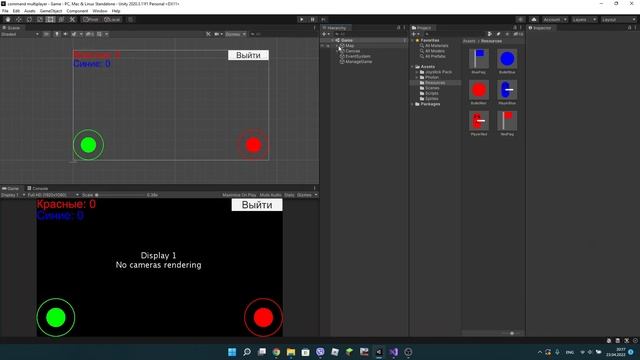Click the Выйти button in Game view
Viewport: 640px width, 360px height.
257,205
